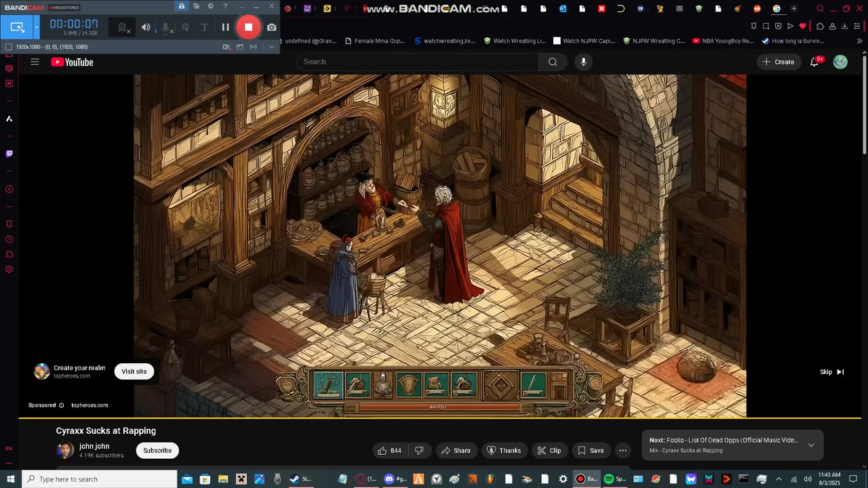Open the browser extensions puzzle icon
The image size is (868, 488).
click(x=820, y=26)
